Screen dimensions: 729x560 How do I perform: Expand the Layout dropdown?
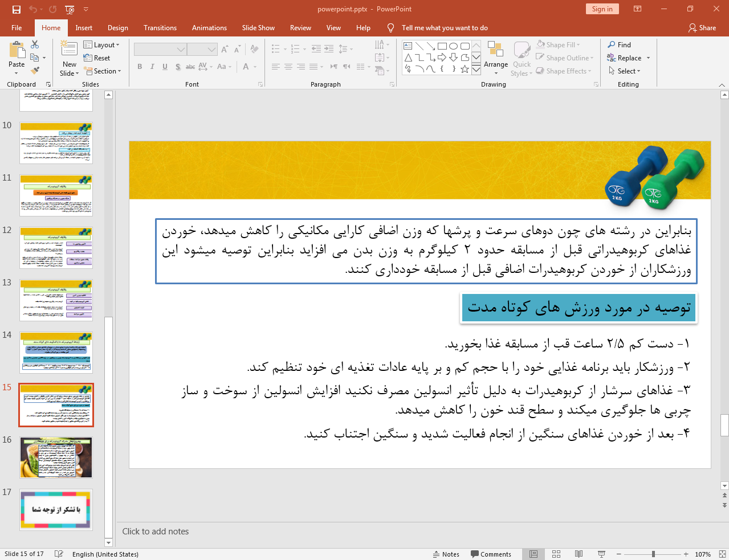101,45
